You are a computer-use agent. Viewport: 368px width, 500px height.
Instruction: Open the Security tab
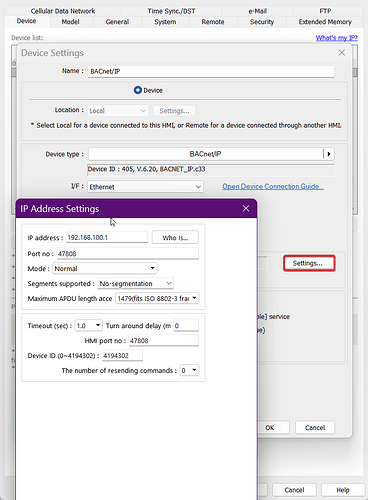(x=262, y=22)
